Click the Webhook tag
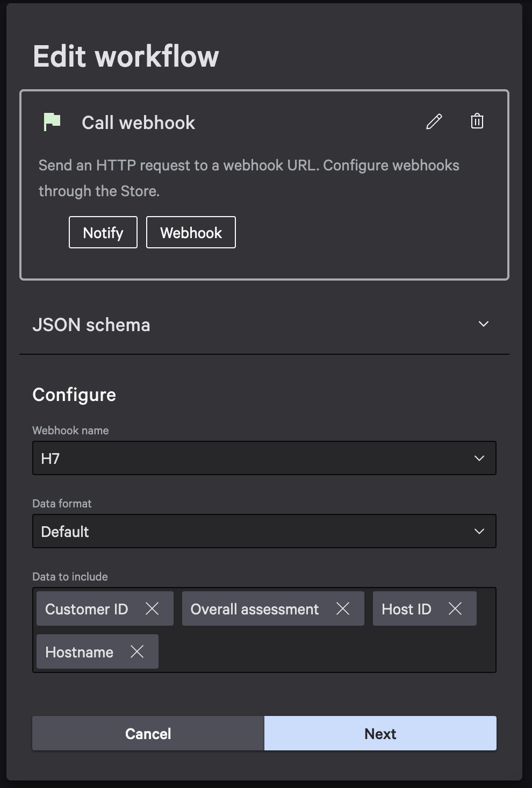532x788 pixels. tap(191, 232)
